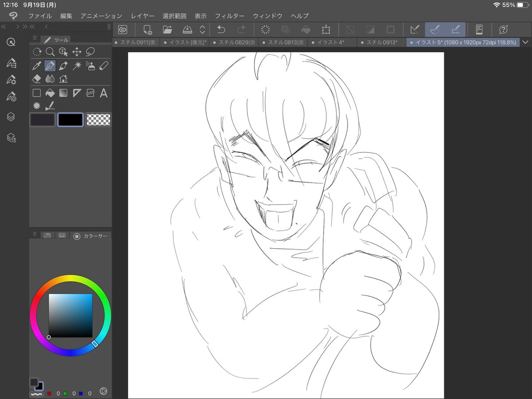Image resolution: width=532 pixels, height=399 pixels.
Task: Open the 編集 menu
Action: [x=66, y=16]
